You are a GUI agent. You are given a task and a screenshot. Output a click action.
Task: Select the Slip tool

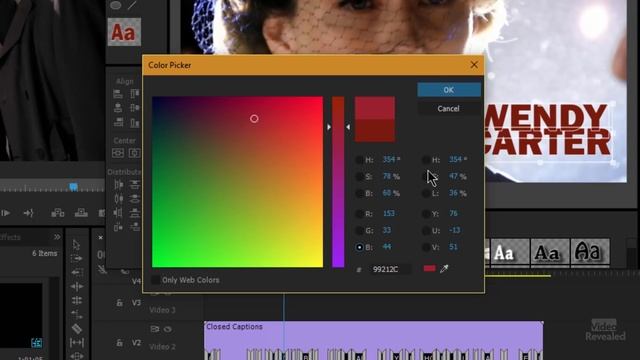tap(76, 342)
